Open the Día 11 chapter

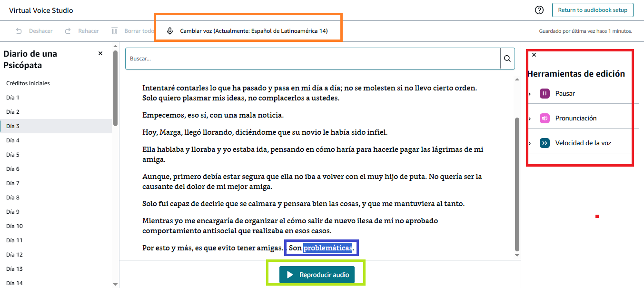pyautogui.click(x=14, y=240)
